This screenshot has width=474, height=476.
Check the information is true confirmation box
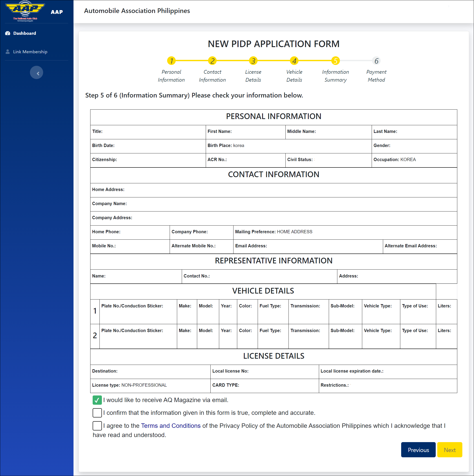pos(97,413)
